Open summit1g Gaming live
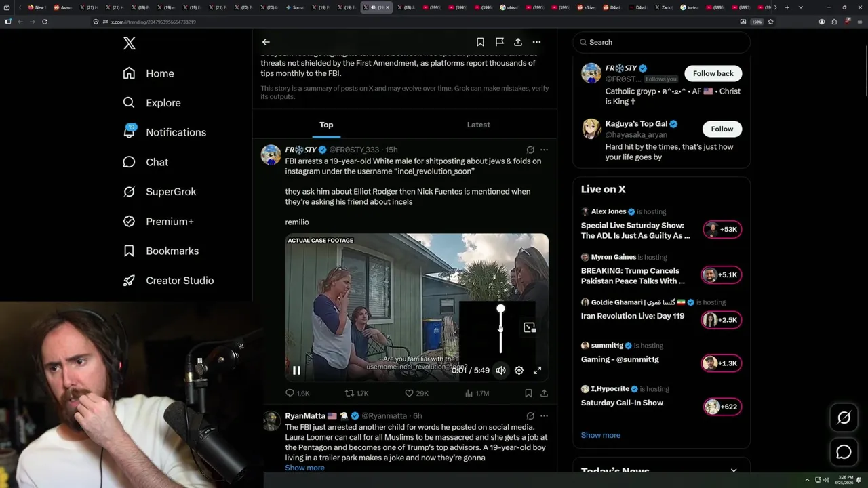Viewport: 868px width, 488px height. tap(620, 359)
